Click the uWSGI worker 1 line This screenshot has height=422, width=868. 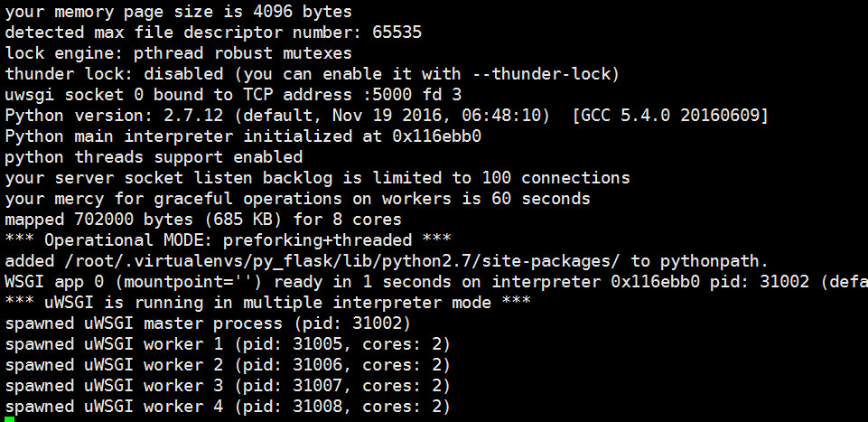point(228,344)
